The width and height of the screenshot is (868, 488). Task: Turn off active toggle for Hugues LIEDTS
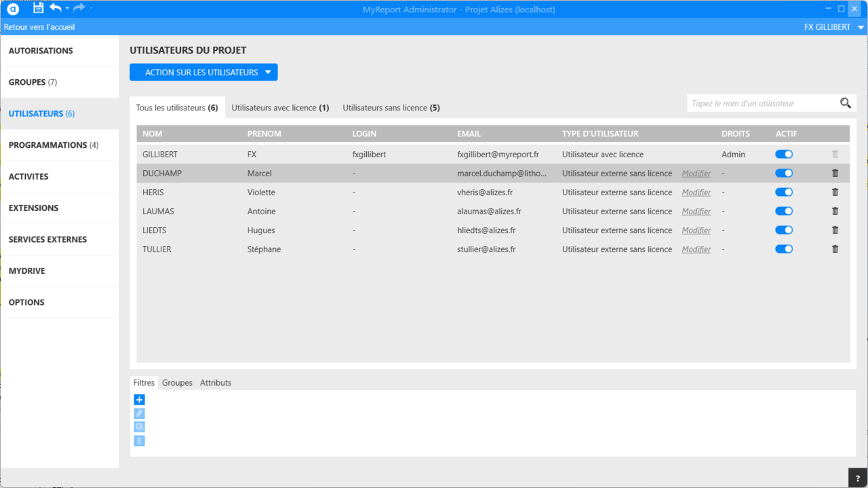click(x=784, y=230)
